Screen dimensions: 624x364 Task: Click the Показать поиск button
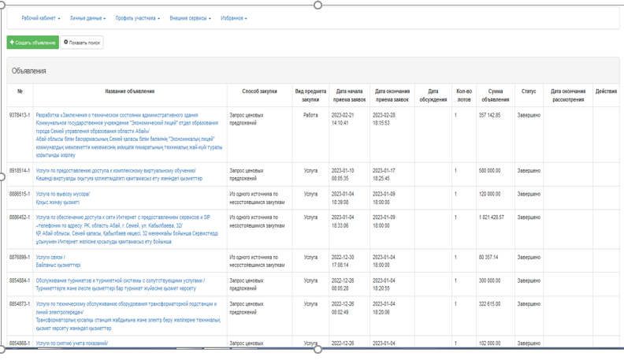tap(82, 43)
